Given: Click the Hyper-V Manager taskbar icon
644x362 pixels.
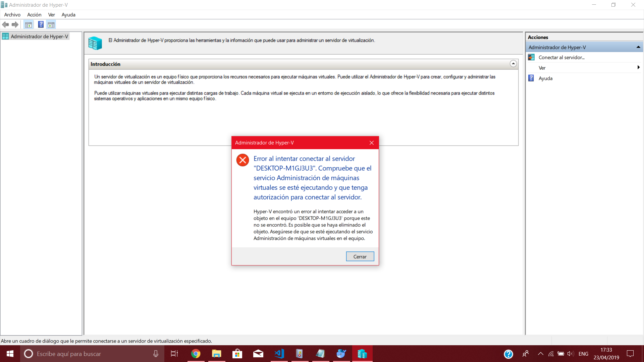Looking at the screenshot, I should coord(362,354).
